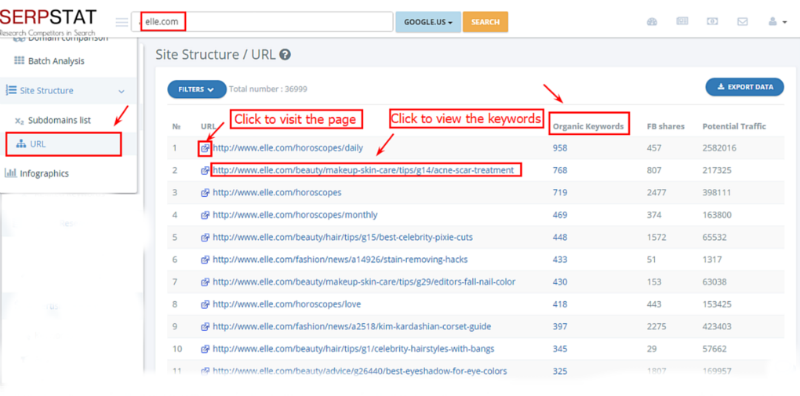Viewport: 800px width, 396px height.
Task: Click potential traffic value 2582016
Action: 719,148
